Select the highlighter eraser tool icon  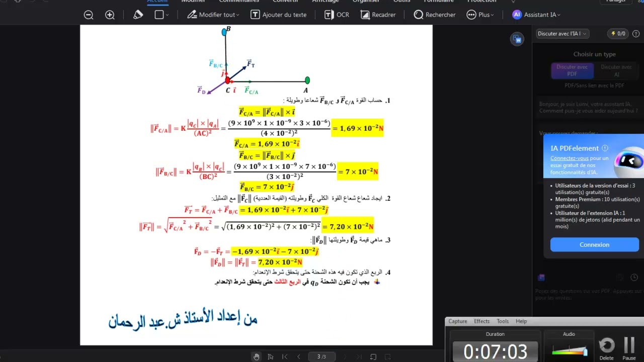(x=138, y=15)
